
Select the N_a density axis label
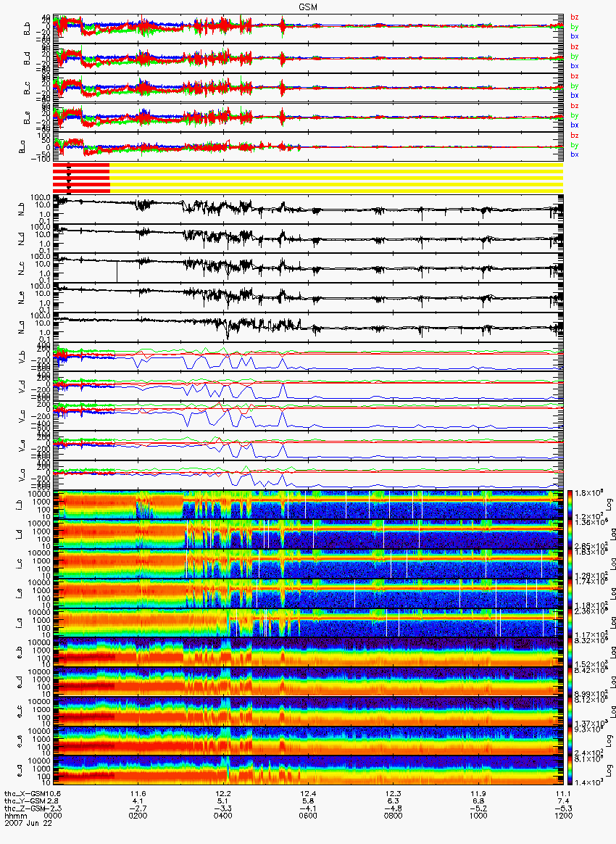(22, 328)
